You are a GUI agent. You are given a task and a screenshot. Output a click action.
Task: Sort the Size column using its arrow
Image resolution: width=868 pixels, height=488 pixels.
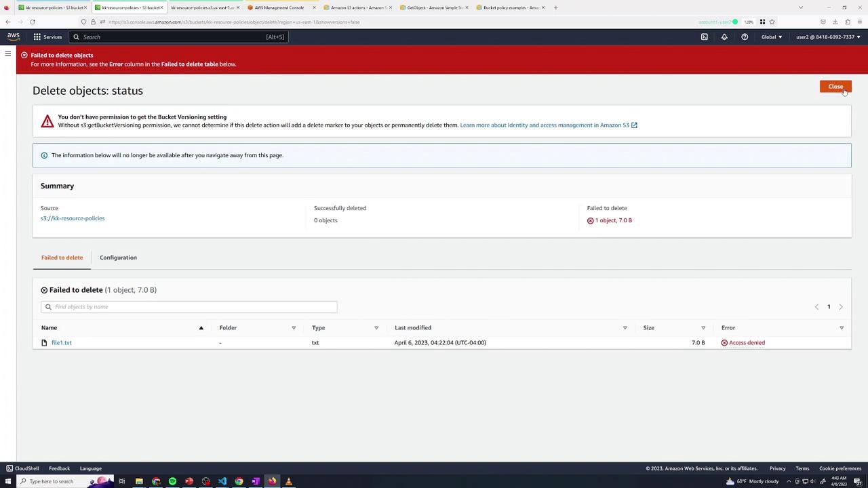click(x=703, y=328)
